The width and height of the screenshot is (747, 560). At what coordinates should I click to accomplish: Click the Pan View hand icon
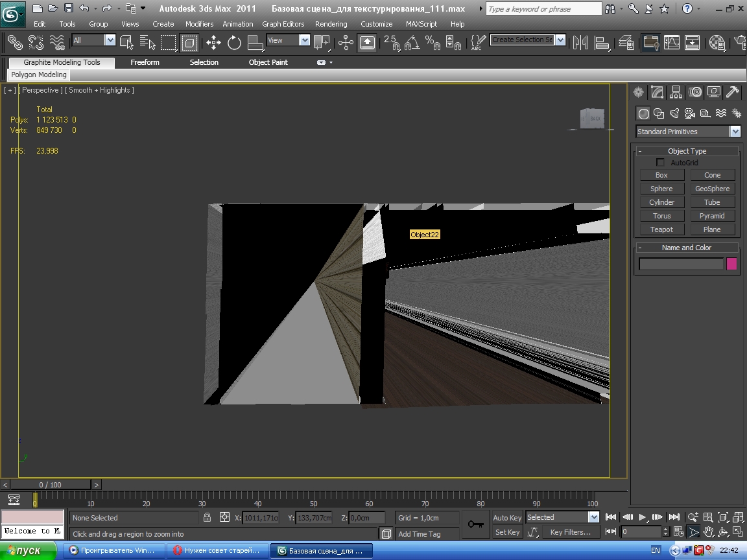709,532
